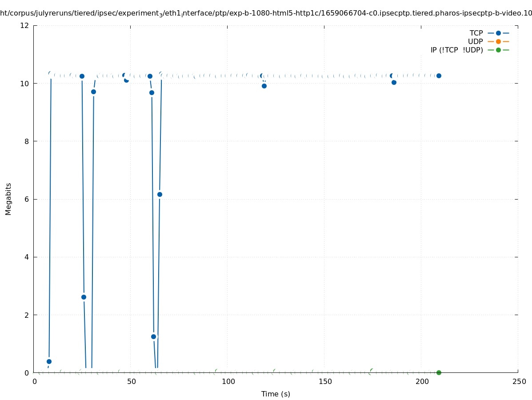This screenshot has width=532, height=400.
Task: Select the TCP legend label
Action: click(476, 33)
